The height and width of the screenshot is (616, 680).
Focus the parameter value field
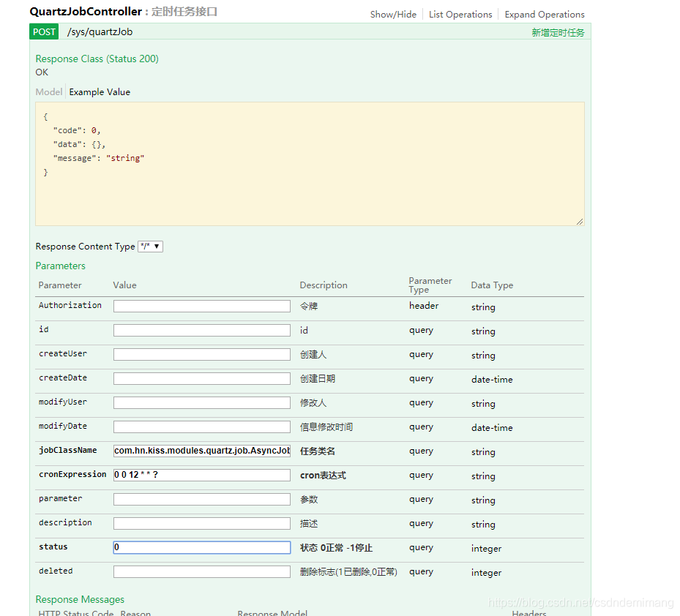(x=202, y=500)
